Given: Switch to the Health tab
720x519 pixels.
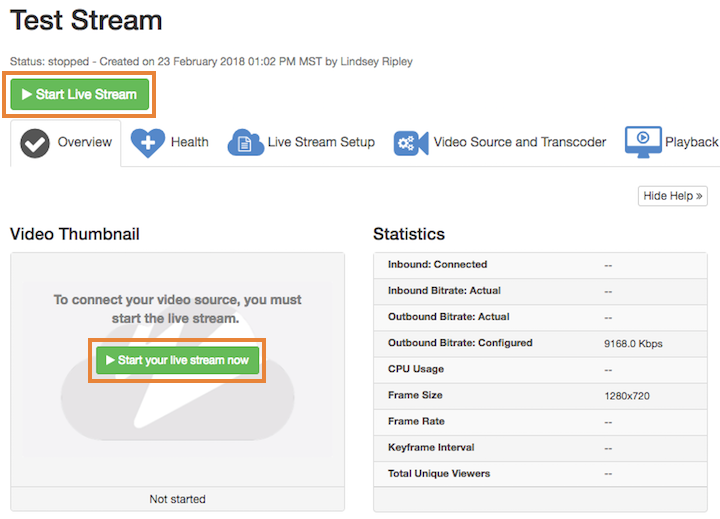Looking at the screenshot, I should (189, 142).
